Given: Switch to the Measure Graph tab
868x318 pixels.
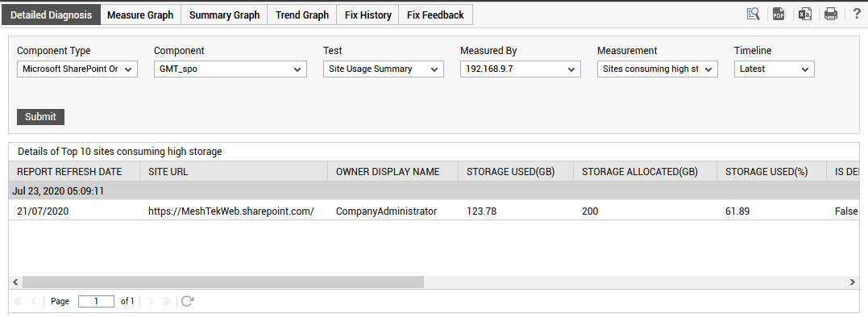Looking at the screenshot, I should (x=140, y=15).
